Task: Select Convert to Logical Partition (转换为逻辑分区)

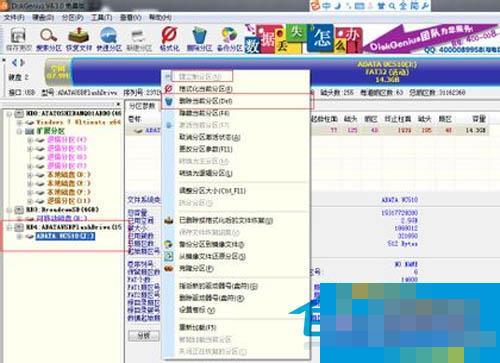Action: point(205,173)
